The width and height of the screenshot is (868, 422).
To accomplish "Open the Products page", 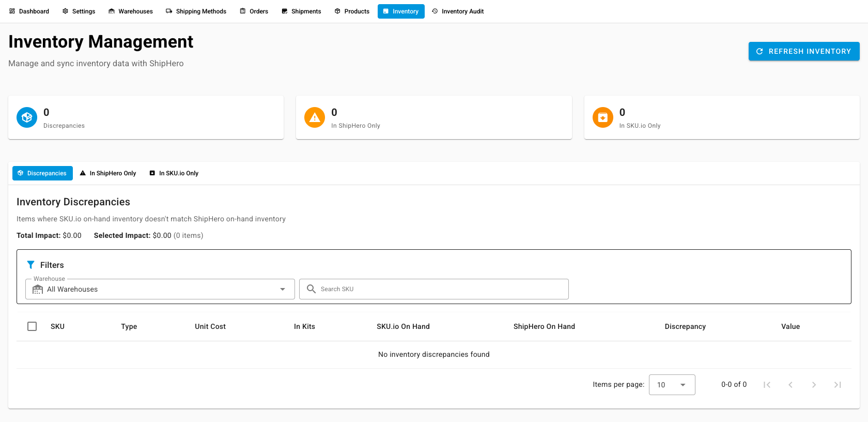I will (x=352, y=11).
